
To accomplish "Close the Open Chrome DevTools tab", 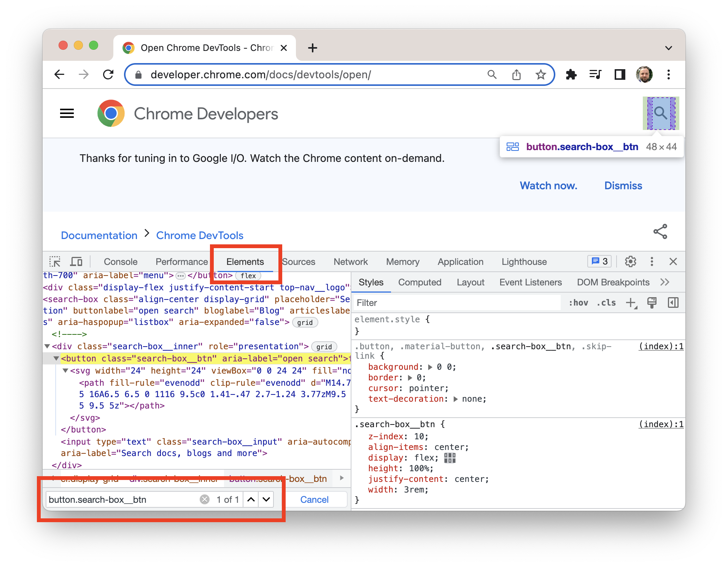I will tap(283, 48).
